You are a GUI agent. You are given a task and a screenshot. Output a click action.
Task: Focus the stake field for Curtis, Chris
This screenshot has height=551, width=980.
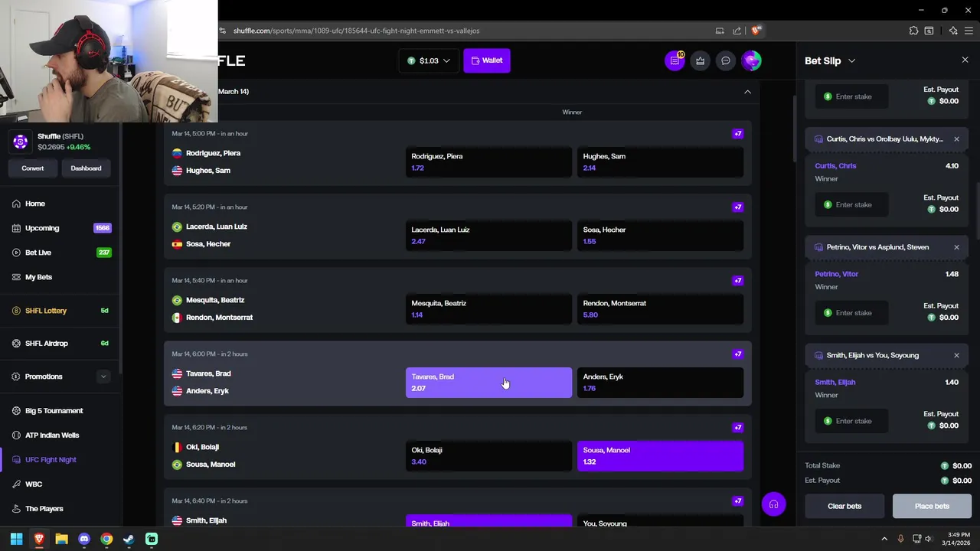(x=853, y=205)
